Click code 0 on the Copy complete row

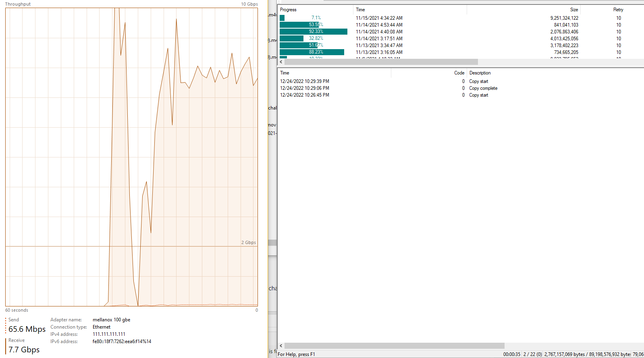463,88
